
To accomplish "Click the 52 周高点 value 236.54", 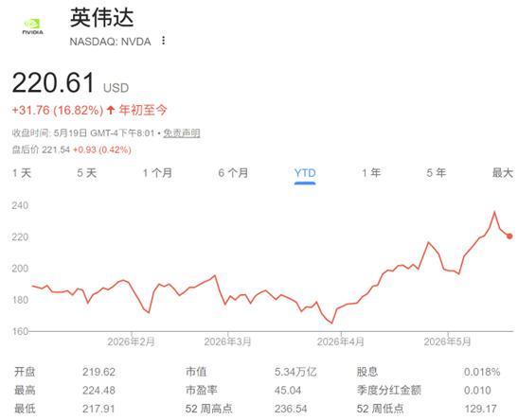I will point(291,409).
